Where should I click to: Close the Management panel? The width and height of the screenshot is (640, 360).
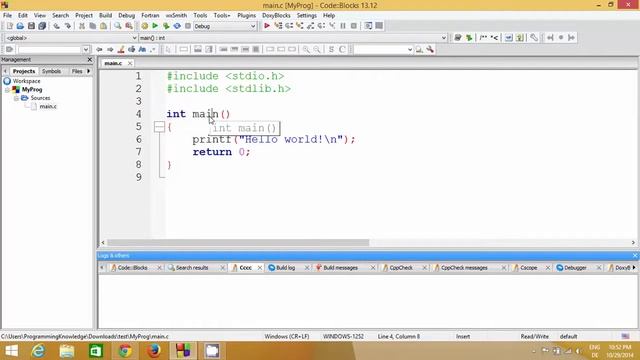pos(90,60)
